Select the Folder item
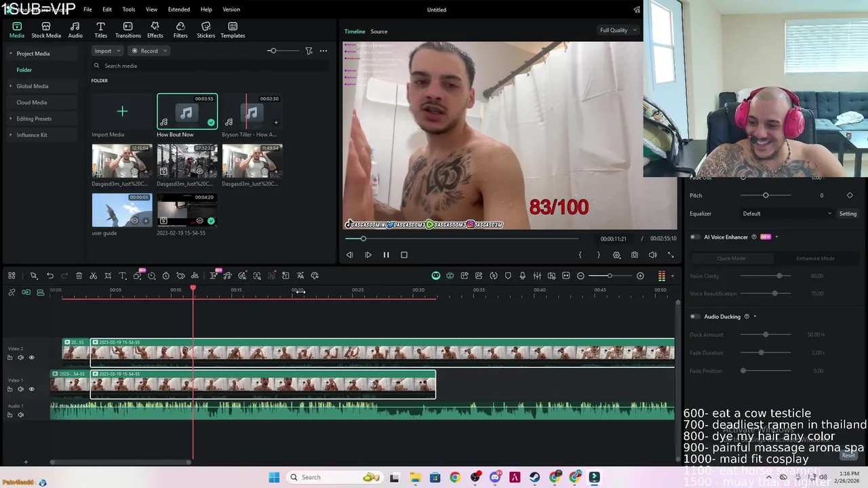The height and width of the screenshot is (488, 868). (x=24, y=70)
